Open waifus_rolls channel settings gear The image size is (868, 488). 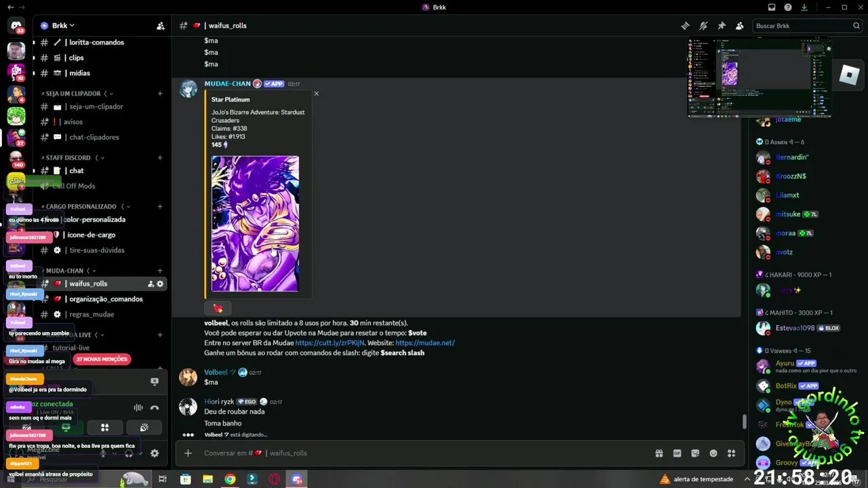pos(160,284)
